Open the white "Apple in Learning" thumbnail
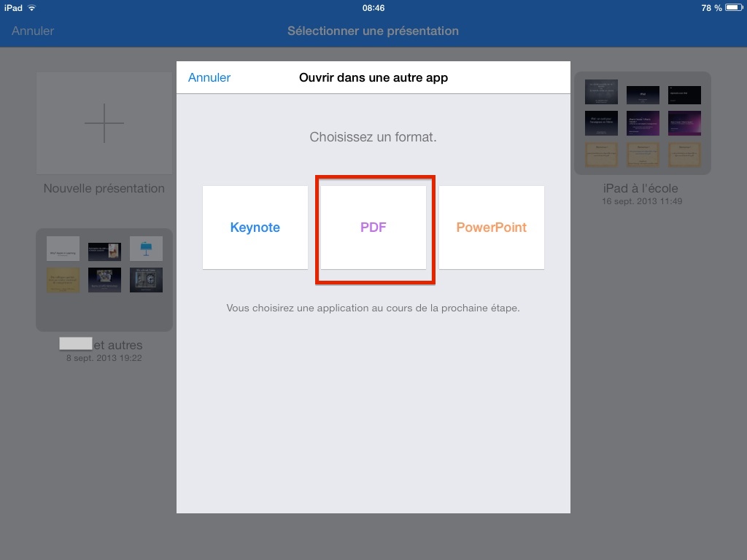The image size is (747, 560). click(63, 249)
